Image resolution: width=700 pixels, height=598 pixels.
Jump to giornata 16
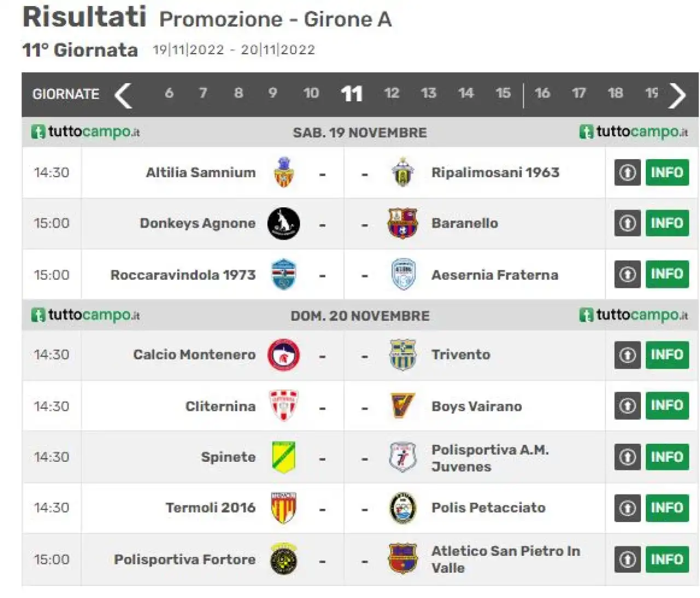click(x=542, y=94)
